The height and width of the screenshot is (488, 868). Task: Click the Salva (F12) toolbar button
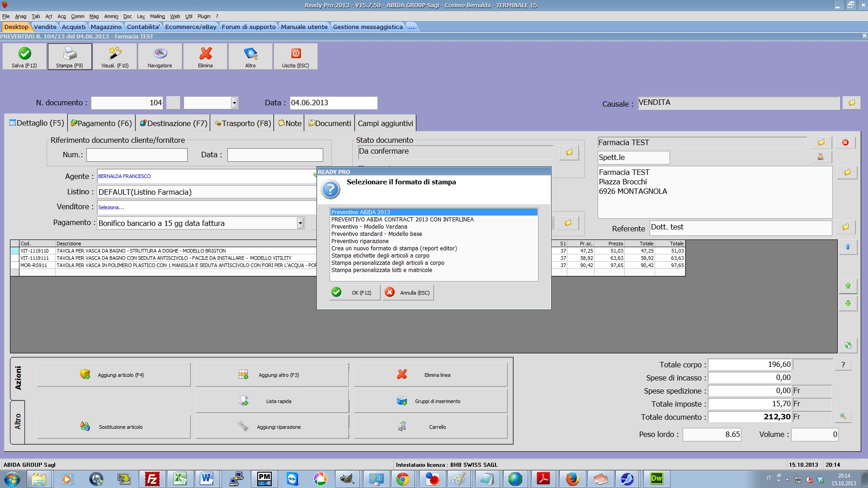pyautogui.click(x=24, y=56)
